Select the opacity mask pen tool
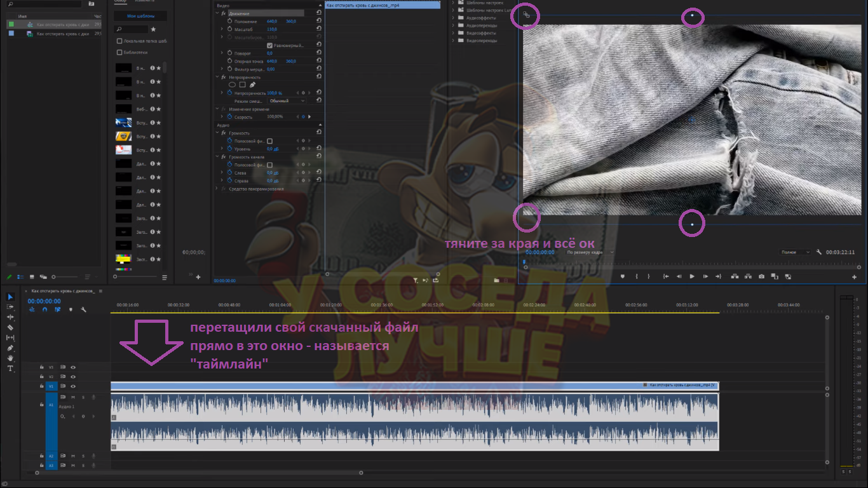This screenshot has height=488, width=868. point(252,85)
